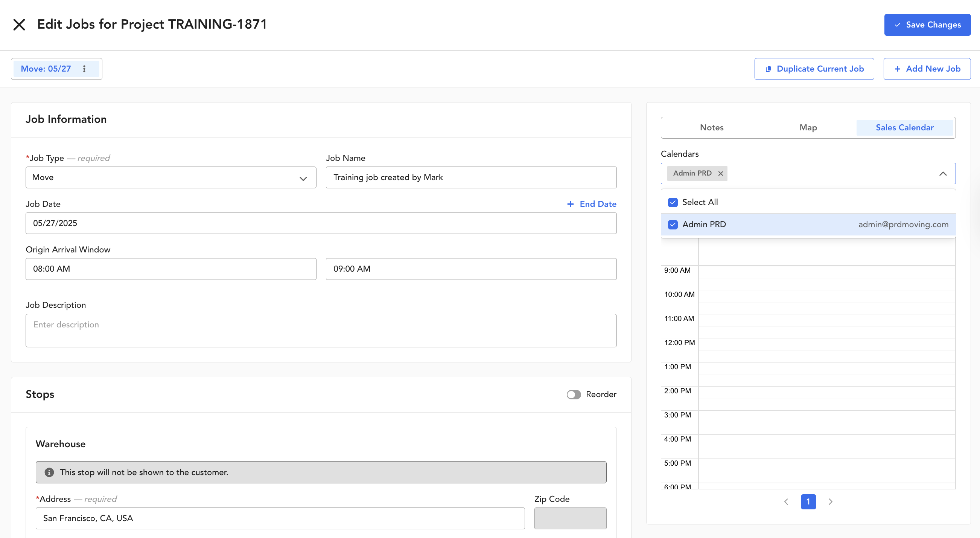Screen dimensions: 980x538
Task: Click the info icon in Warehouse notice
Action: (x=49, y=472)
